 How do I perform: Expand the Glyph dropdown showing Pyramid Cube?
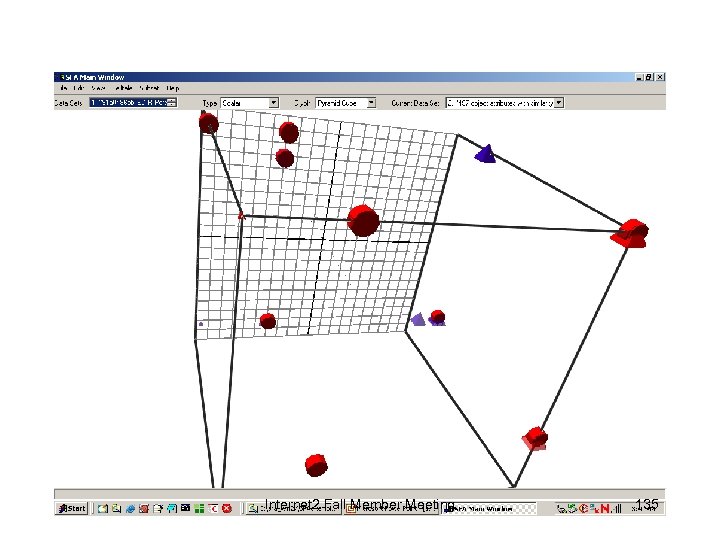[371, 103]
